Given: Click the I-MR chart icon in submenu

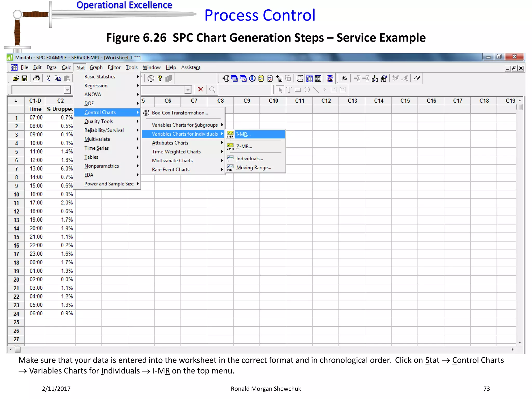Looking at the screenshot, I should [230, 134].
